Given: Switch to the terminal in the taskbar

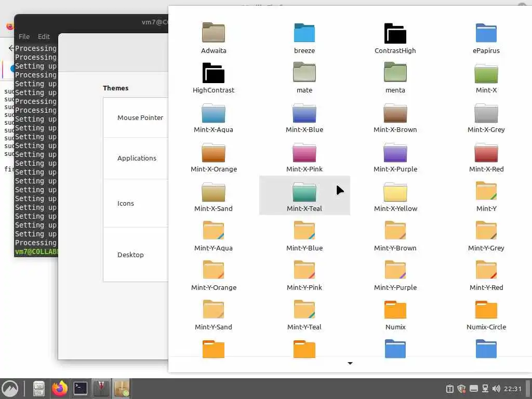Looking at the screenshot, I should click(81, 389).
